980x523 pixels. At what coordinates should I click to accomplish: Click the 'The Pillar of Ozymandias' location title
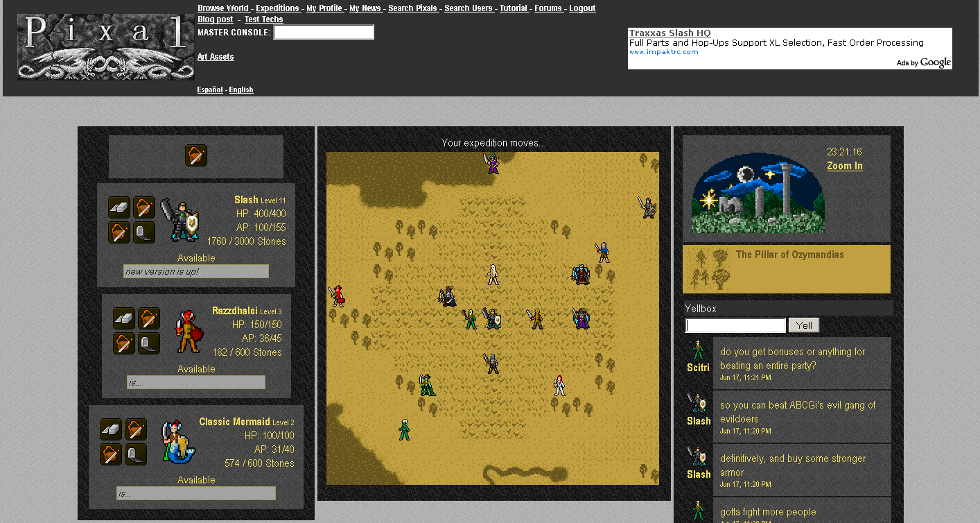tap(790, 255)
